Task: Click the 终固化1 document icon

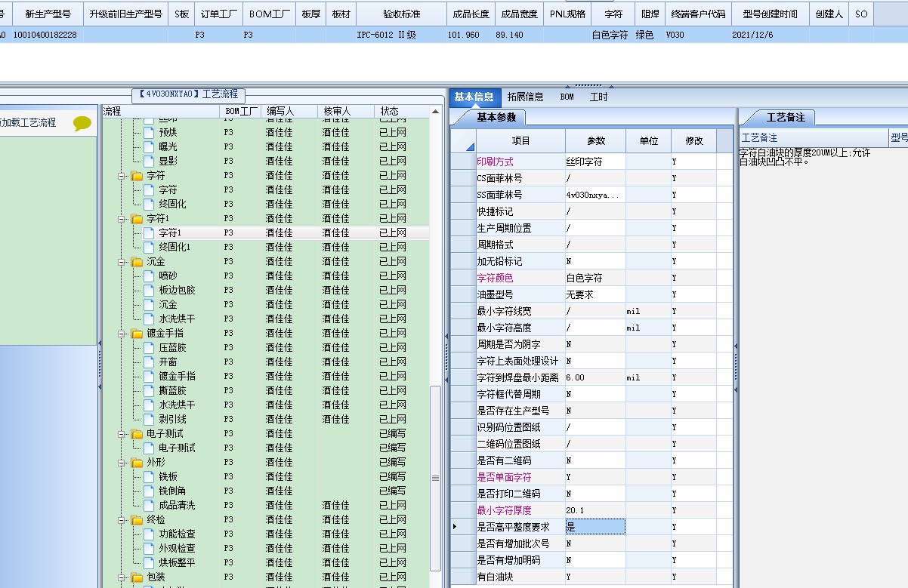Action: pyautogui.click(x=149, y=247)
